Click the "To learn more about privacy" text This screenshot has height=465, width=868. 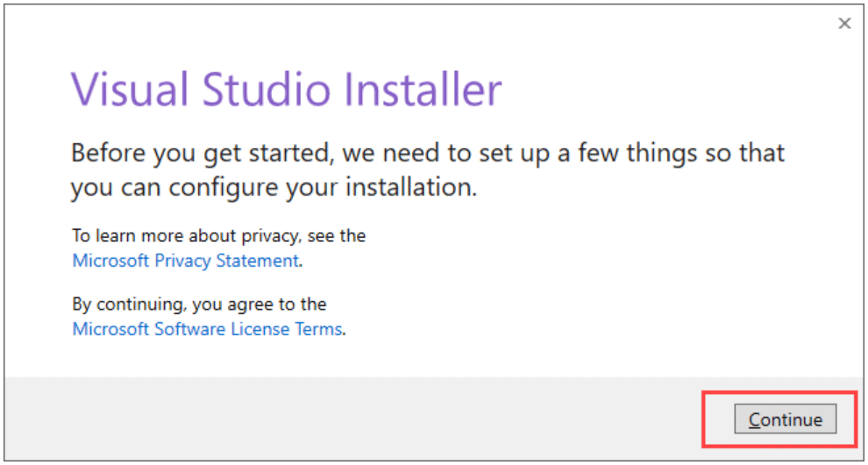[218, 235]
